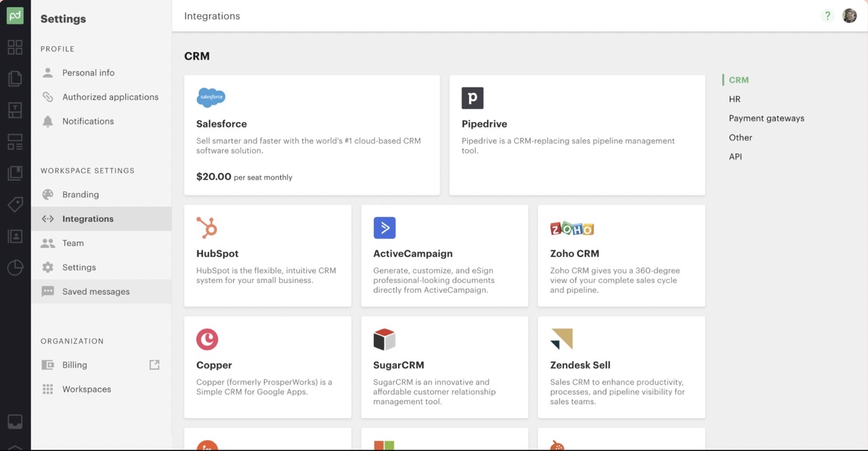Open Personal info settings

[x=101, y=73]
